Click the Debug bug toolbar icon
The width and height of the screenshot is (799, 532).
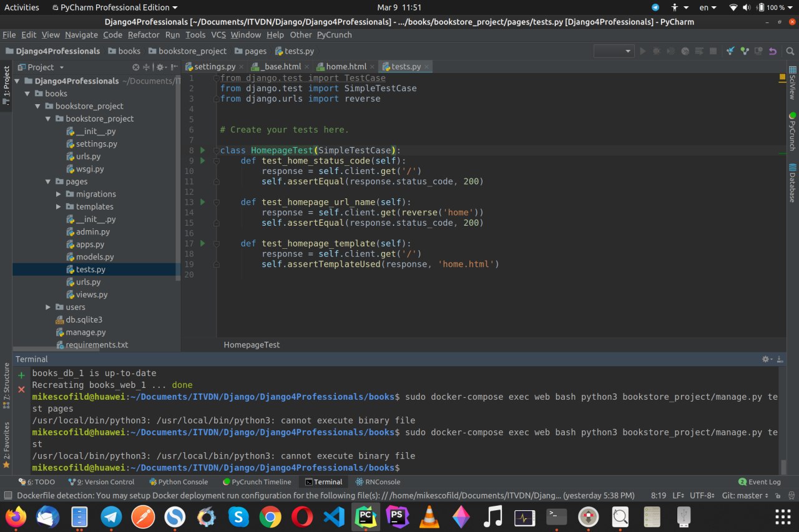tap(657, 51)
